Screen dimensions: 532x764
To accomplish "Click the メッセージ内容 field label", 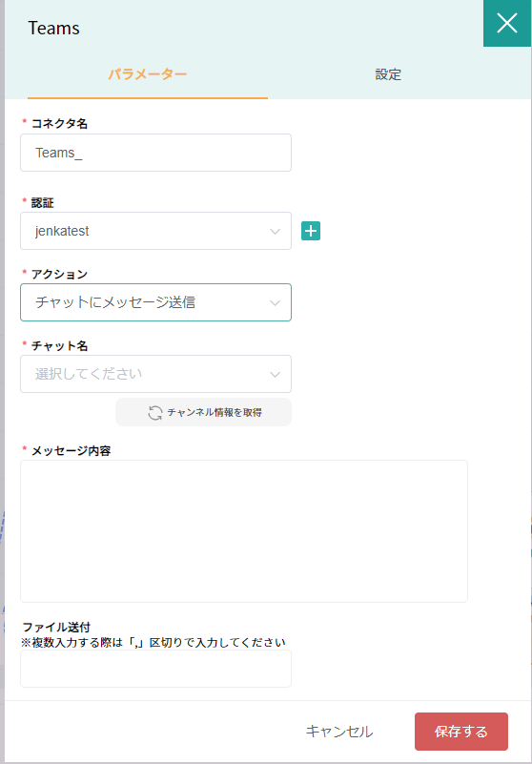I will pos(72,451).
